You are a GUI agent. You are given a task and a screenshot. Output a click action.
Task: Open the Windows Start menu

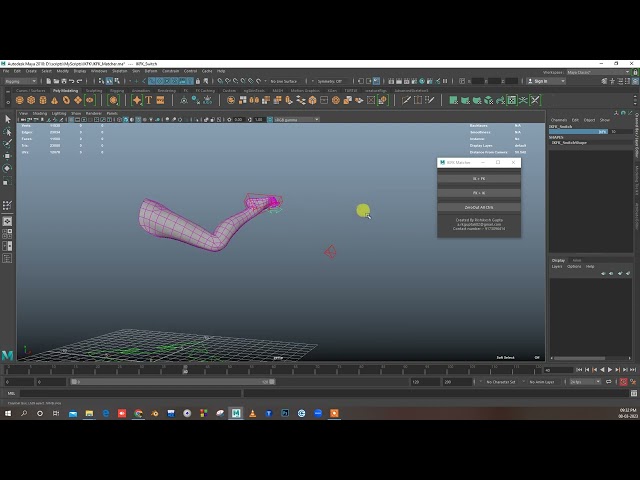[8, 413]
